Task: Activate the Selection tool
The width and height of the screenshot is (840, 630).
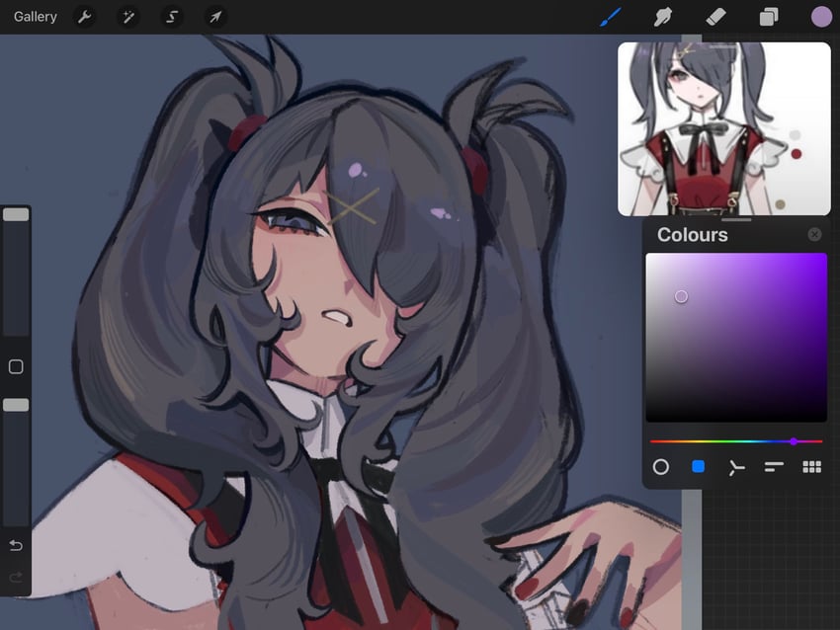Action: (x=172, y=17)
